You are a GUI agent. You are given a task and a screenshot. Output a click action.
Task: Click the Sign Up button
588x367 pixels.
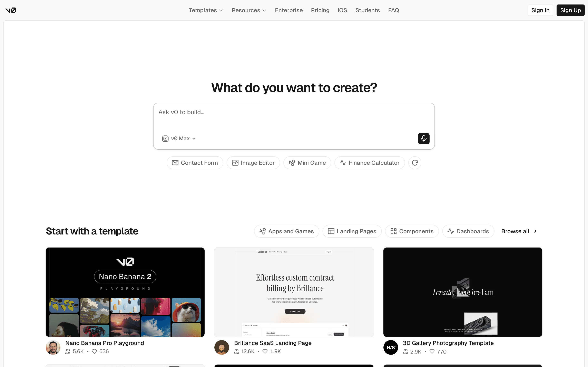[x=570, y=10]
